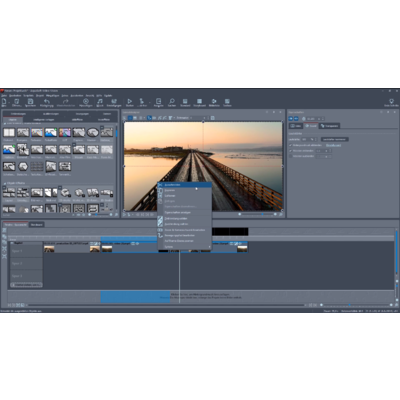This screenshot has height=400, width=400.
Task: Click the greyed Wiederherstellen redo arrow icon
Action: point(65,101)
